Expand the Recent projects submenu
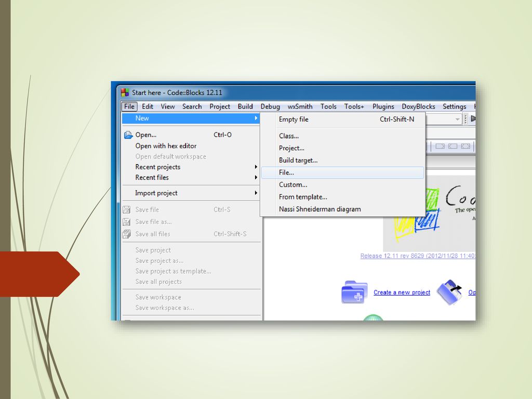 pos(191,167)
